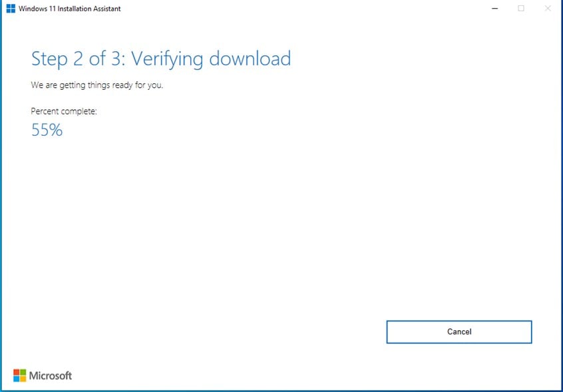Click the "Percent complete:" label
563x392 pixels.
(64, 111)
